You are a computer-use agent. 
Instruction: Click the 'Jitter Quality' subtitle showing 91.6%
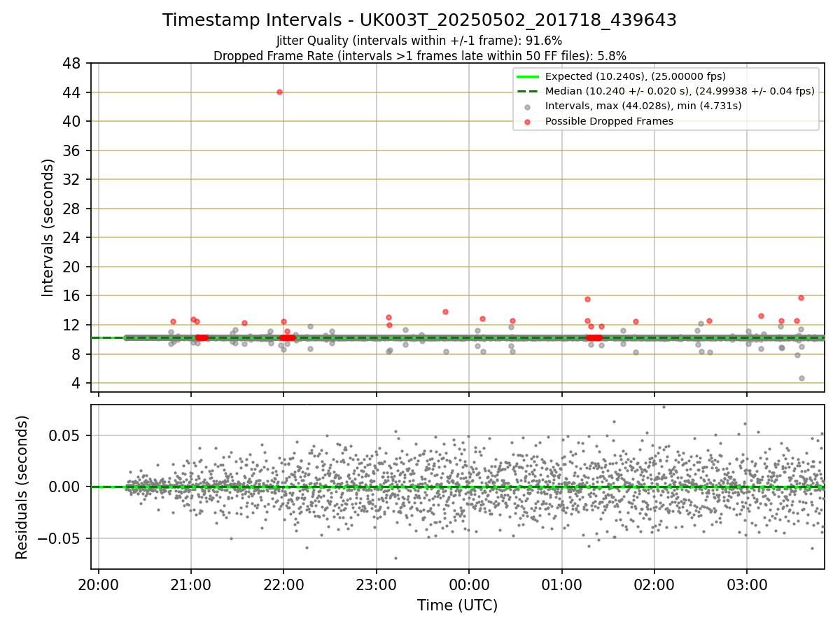[x=419, y=41]
